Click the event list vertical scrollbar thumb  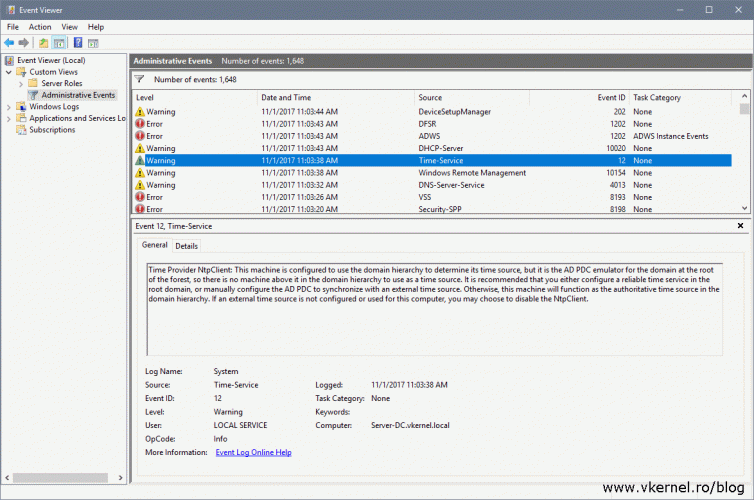744,109
